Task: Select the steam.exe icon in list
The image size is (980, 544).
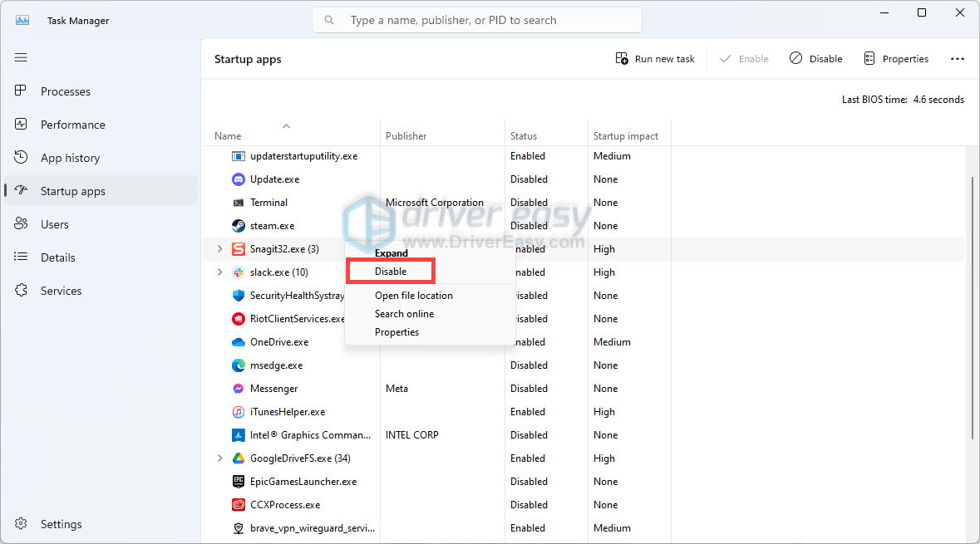Action: (239, 226)
